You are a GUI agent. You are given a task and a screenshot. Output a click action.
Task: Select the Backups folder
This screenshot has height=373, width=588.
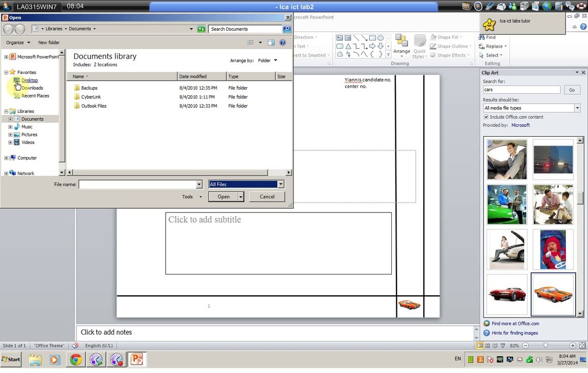coord(89,88)
